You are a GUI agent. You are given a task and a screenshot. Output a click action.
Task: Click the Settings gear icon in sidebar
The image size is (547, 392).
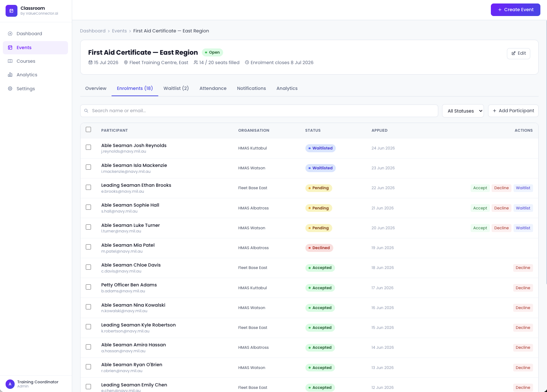tap(10, 89)
